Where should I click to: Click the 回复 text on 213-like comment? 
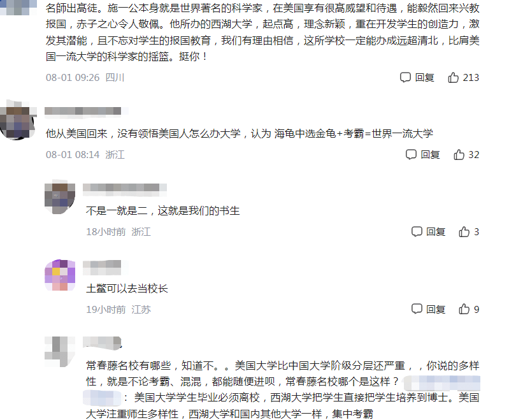pyautogui.click(x=425, y=78)
